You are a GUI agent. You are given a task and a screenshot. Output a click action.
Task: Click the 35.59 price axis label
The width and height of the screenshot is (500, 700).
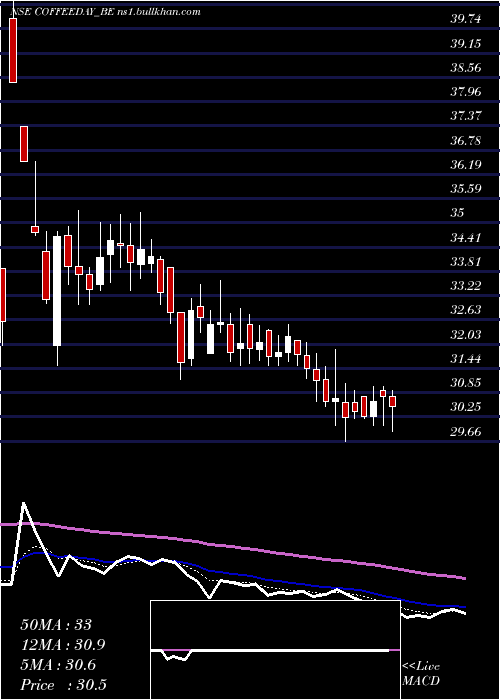pos(466,189)
